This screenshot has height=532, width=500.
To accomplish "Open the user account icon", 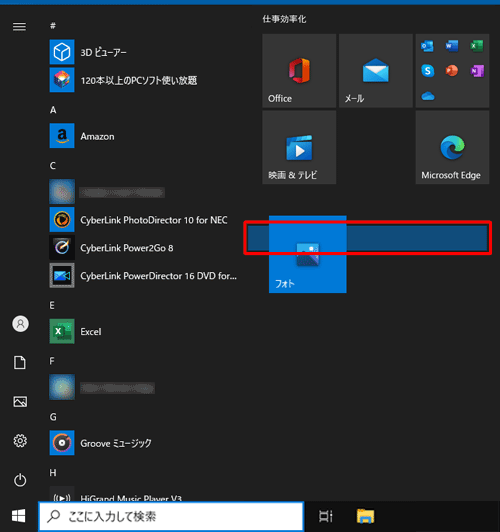I will (x=20, y=324).
